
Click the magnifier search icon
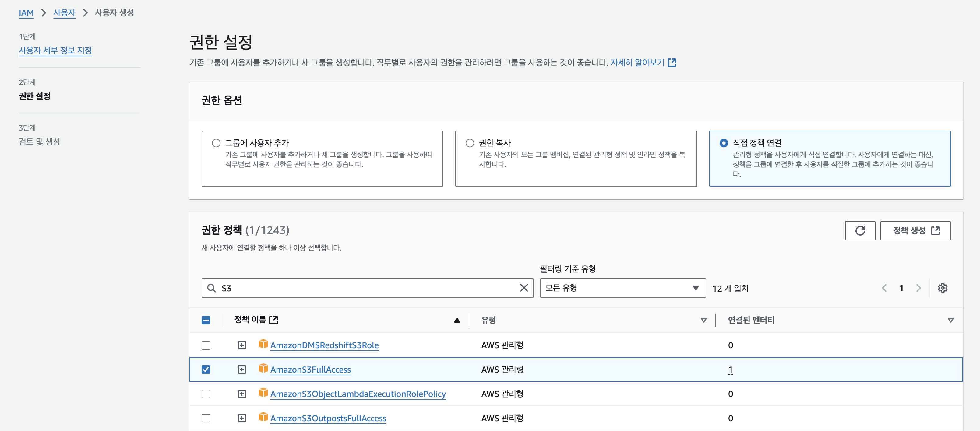(x=211, y=288)
